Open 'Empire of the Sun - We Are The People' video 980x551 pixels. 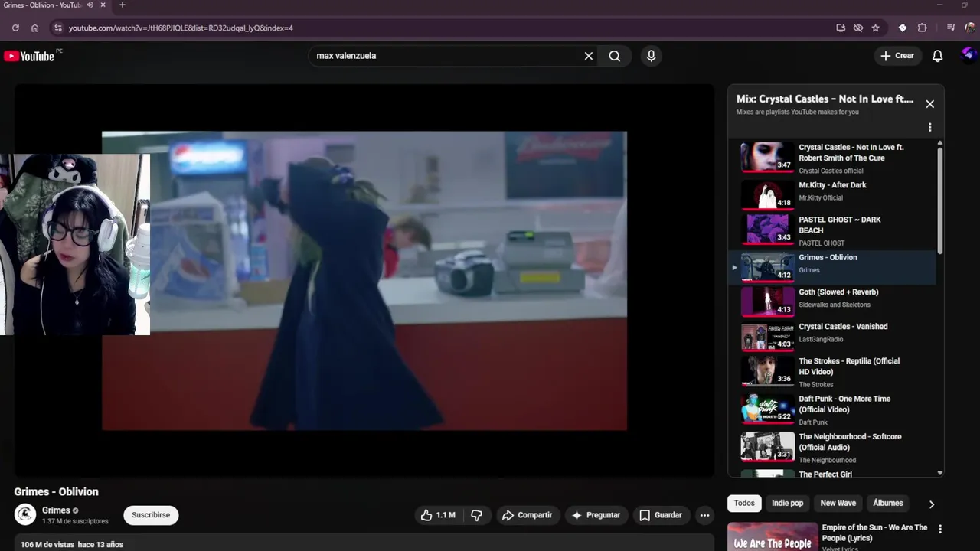pos(874,532)
